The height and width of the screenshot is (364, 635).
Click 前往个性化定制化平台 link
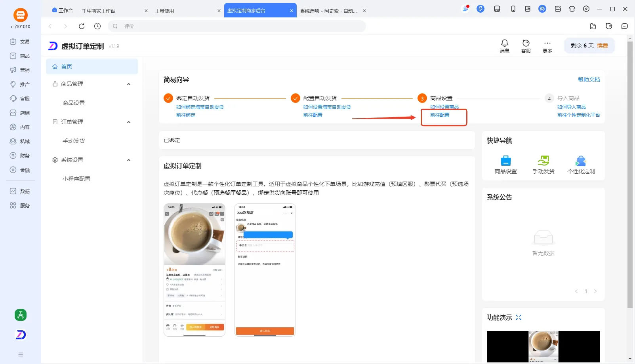pyautogui.click(x=578, y=115)
